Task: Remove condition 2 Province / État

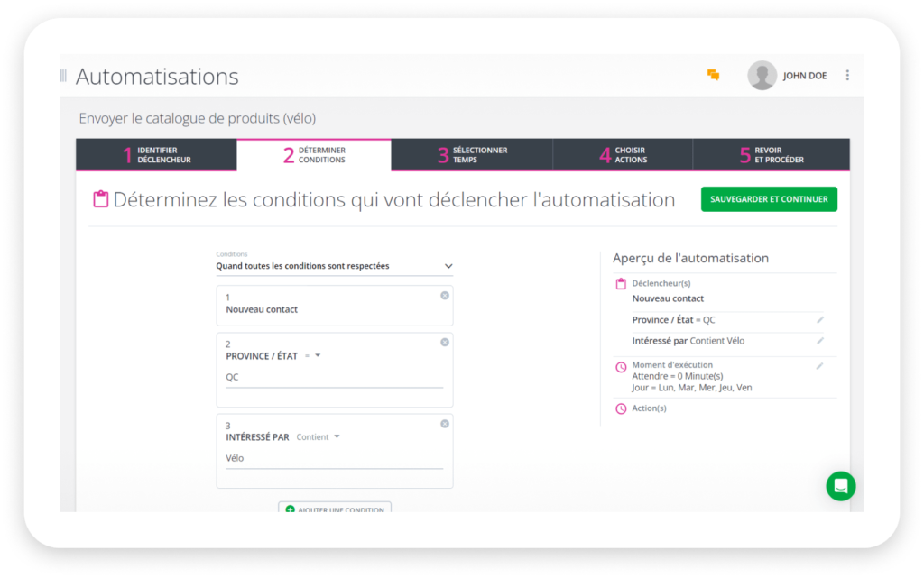Action: (444, 342)
